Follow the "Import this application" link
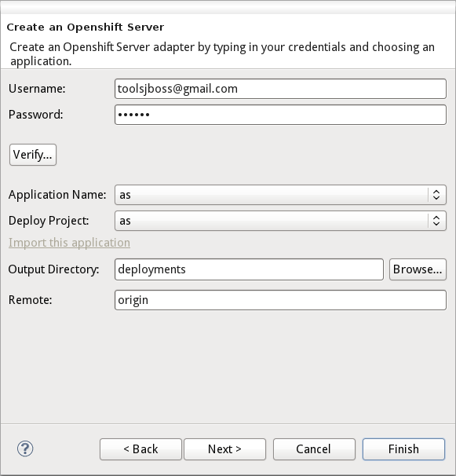The height and width of the screenshot is (476, 456). tap(70, 243)
